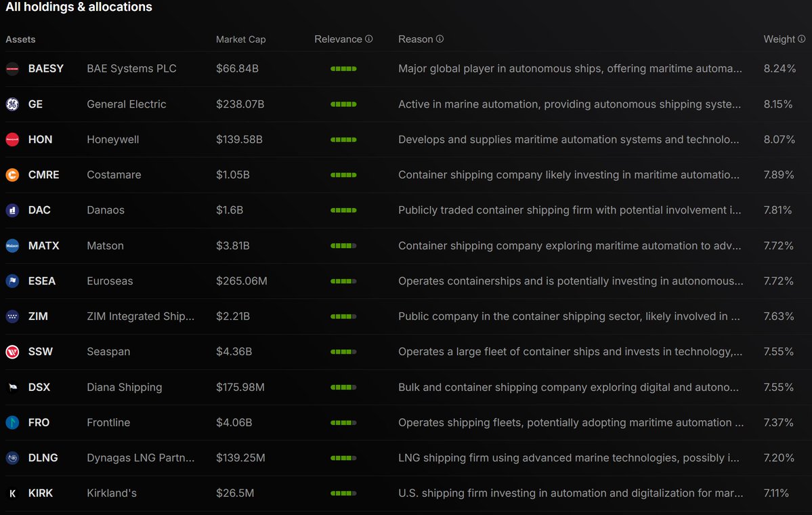Click market cap value '$26.5M'
Screen dimensions: 812x515
[x=235, y=493]
